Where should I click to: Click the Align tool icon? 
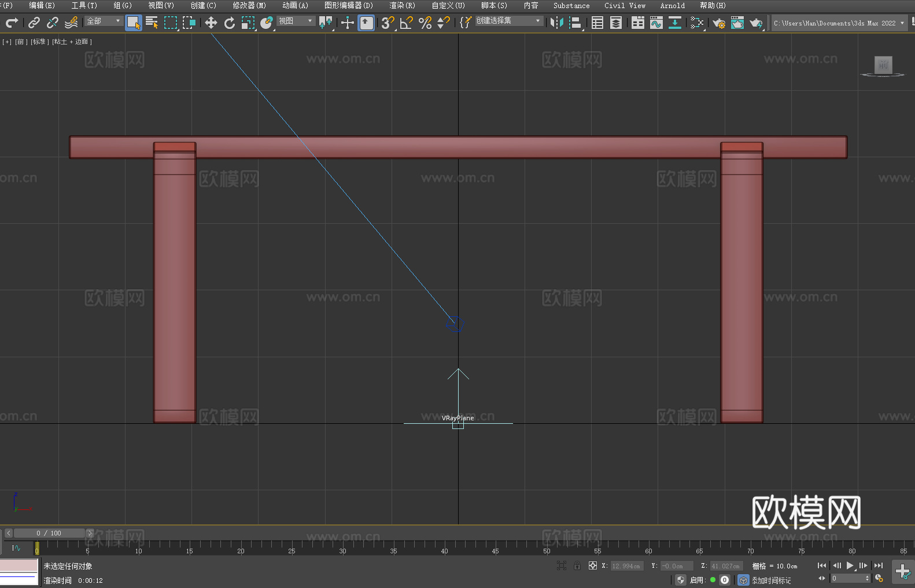tap(575, 23)
